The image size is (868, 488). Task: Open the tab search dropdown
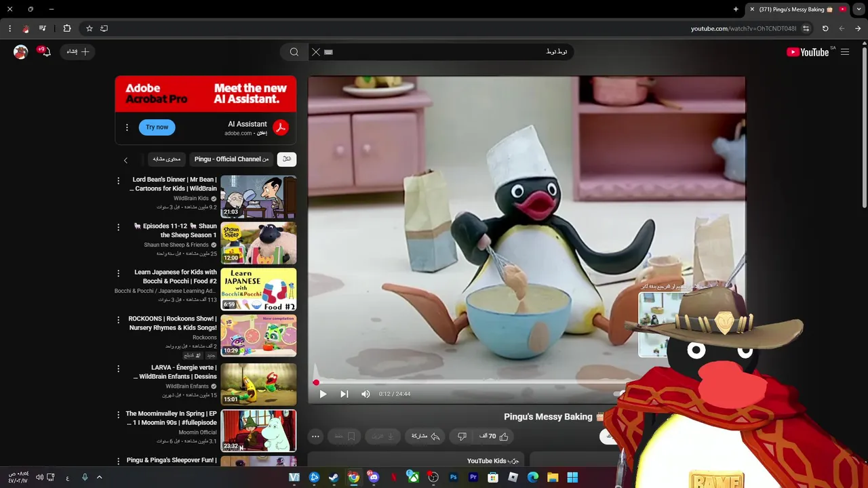(858, 9)
